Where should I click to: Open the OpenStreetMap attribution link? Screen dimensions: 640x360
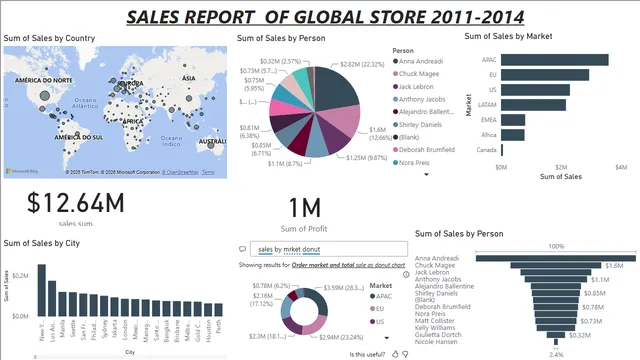180,172
